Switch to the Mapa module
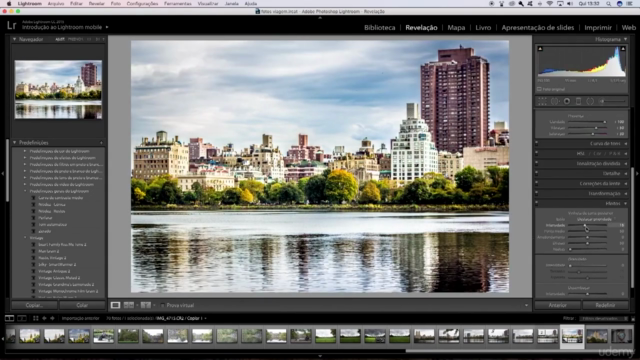 [456, 27]
